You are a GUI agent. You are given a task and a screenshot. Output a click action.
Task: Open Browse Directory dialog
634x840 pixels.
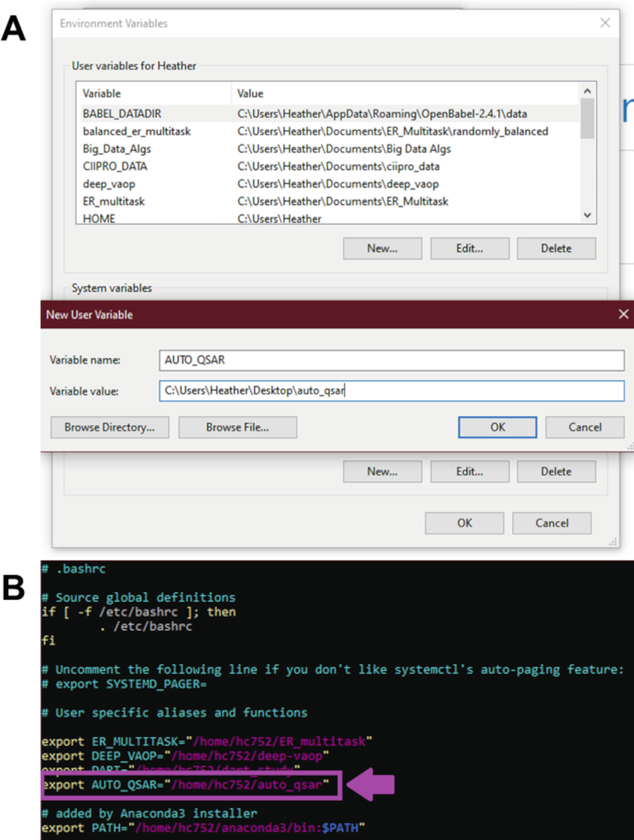tap(110, 427)
